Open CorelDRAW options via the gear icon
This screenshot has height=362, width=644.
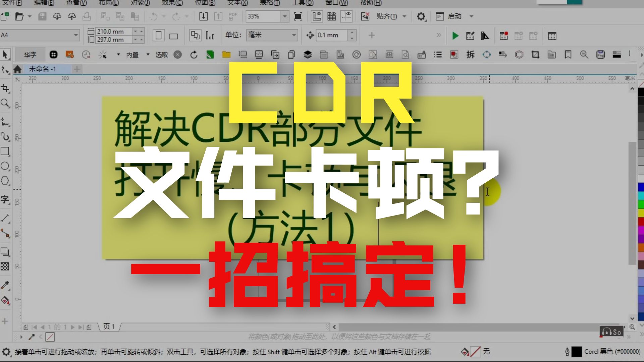[421, 16]
